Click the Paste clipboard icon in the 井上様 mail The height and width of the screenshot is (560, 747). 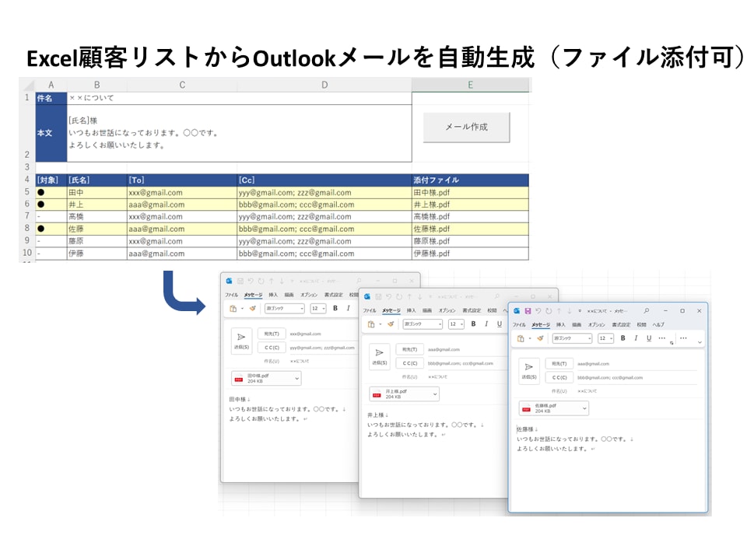tap(372, 324)
